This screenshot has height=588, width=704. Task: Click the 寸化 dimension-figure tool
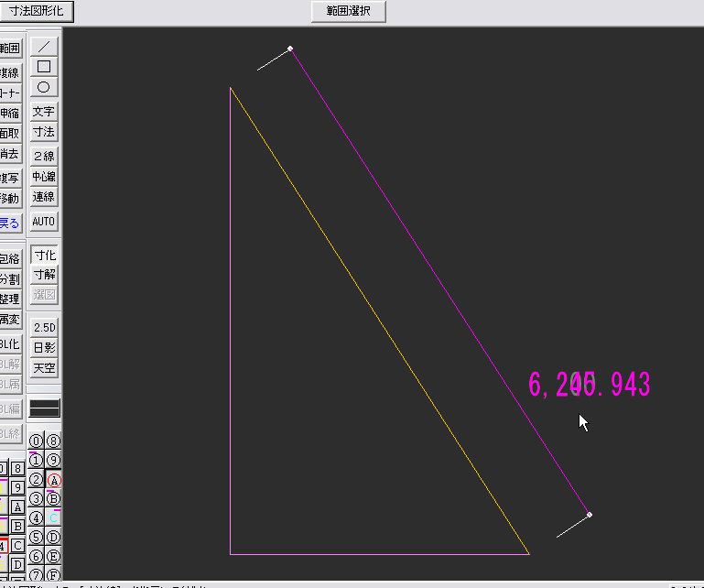[45, 255]
